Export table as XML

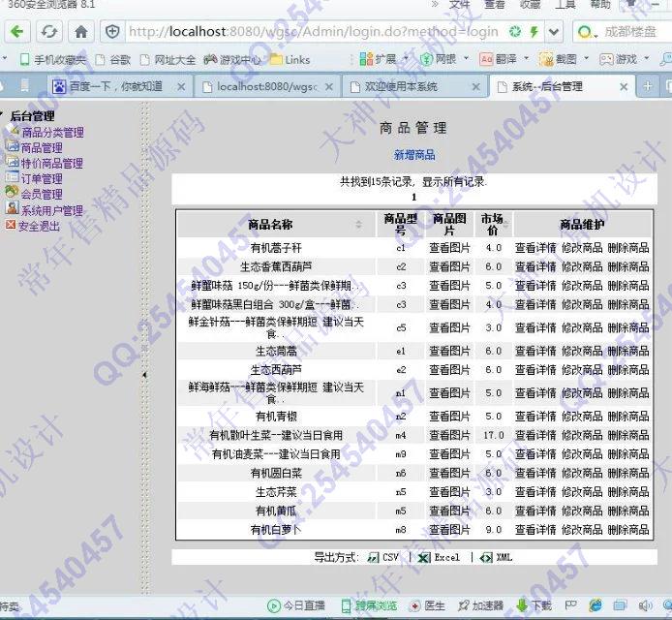(x=497, y=557)
